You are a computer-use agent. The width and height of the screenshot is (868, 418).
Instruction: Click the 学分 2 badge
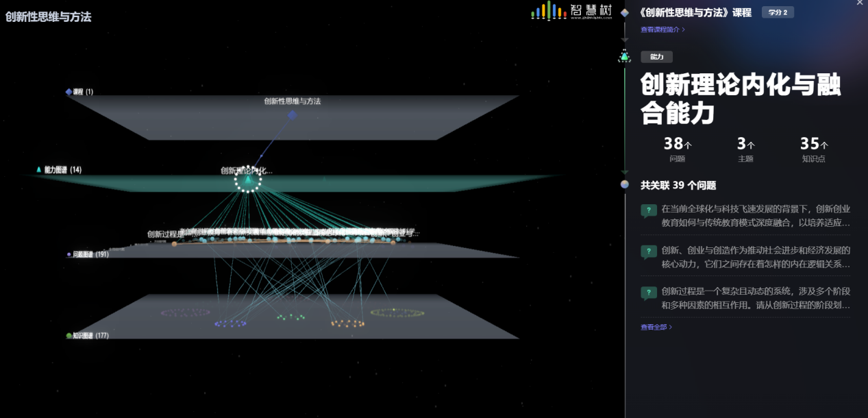point(778,12)
